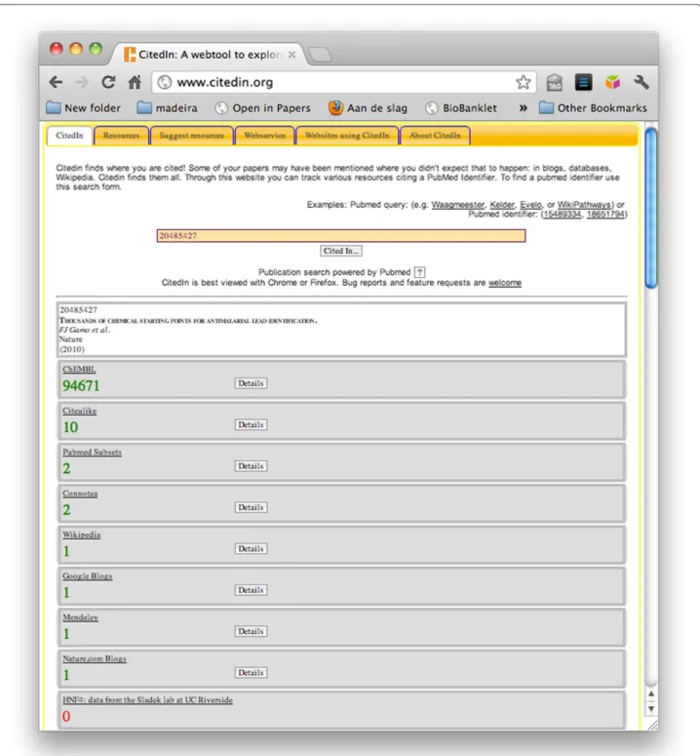
Task: Open the Citeulike resource link
Action: tap(80, 411)
